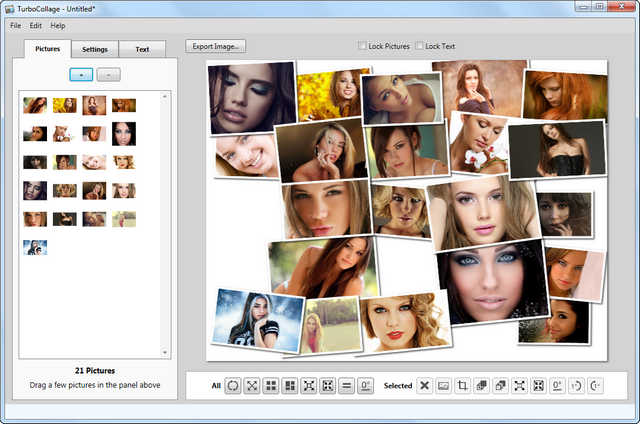
Task: Open the File menu
Action: point(15,25)
